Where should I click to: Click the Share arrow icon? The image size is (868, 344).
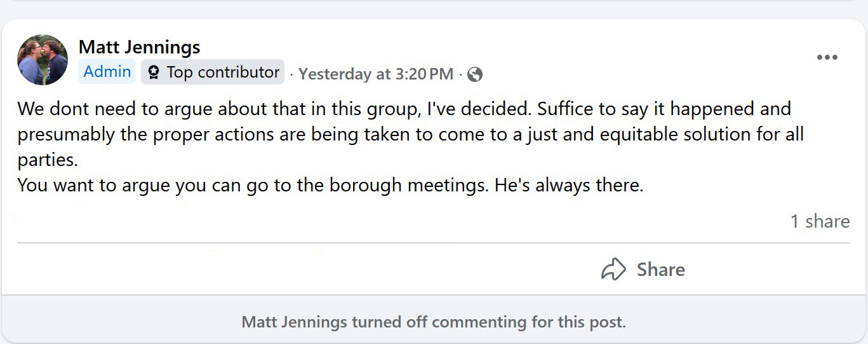pos(613,270)
